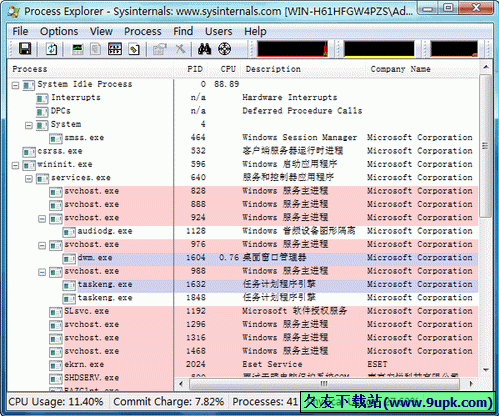
Task: Click the horizontal scrollbar thumb
Action: [324, 384]
